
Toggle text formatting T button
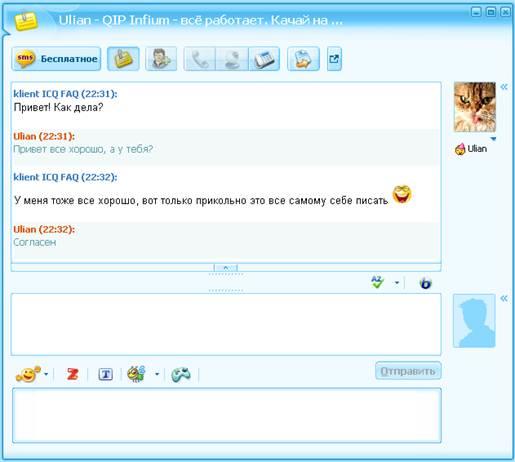point(105,374)
